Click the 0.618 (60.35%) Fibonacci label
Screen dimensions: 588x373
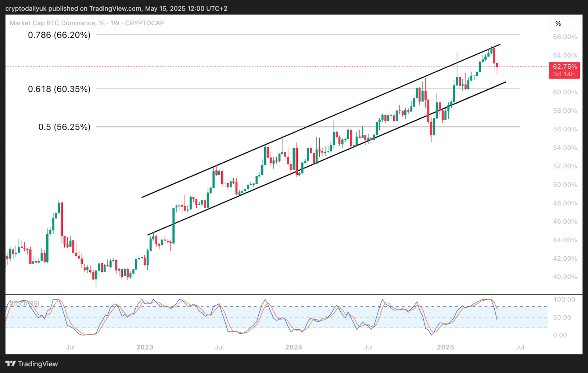pos(59,89)
